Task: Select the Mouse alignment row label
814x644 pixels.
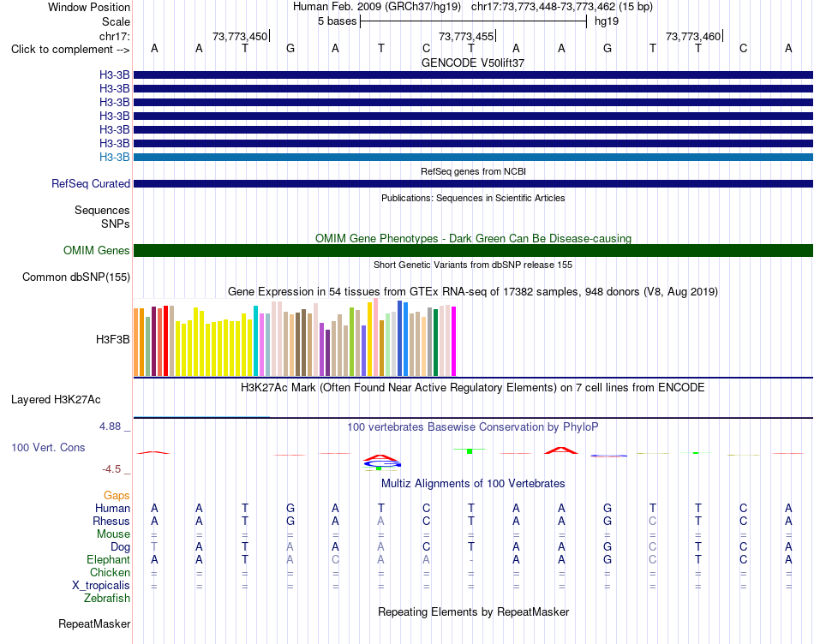Action: (x=113, y=534)
